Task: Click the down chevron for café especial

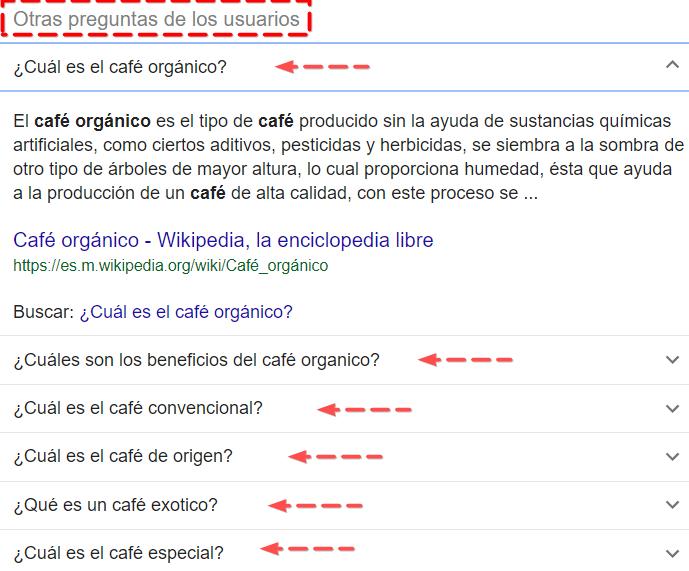Action: [671, 553]
